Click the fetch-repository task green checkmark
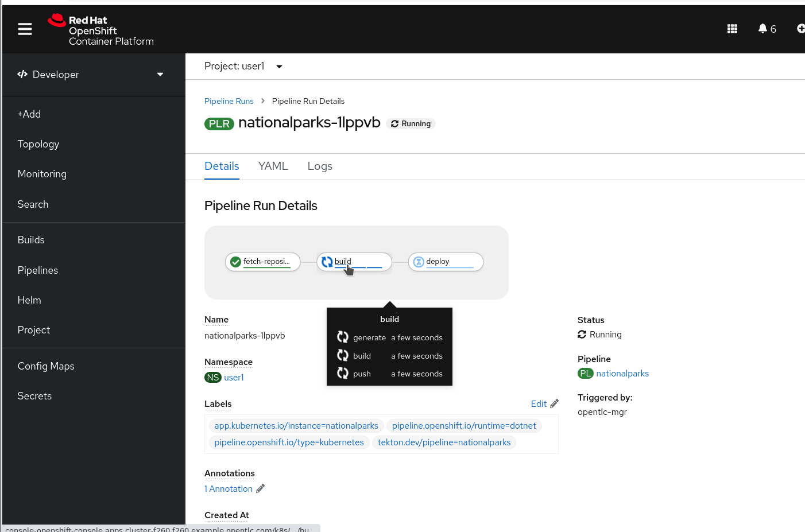Viewport: 805px width, 532px height. coord(235,262)
